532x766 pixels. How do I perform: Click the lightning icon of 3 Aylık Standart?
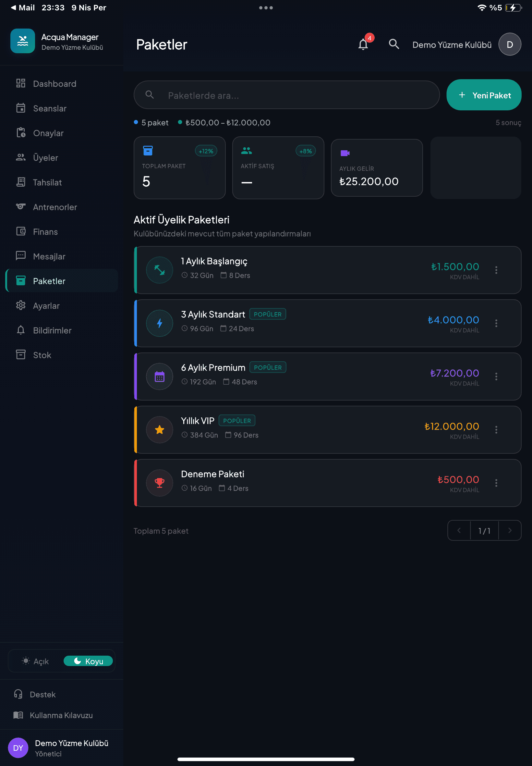pyautogui.click(x=159, y=323)
